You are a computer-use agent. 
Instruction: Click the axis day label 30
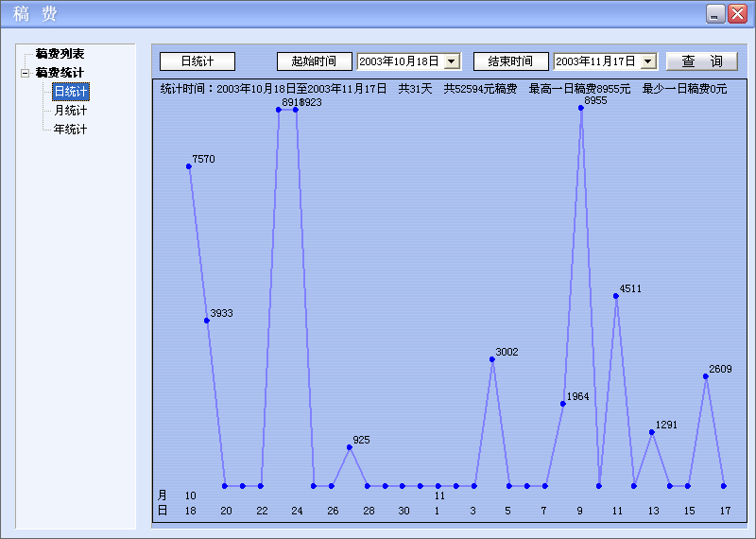click(x=404, y=511)
